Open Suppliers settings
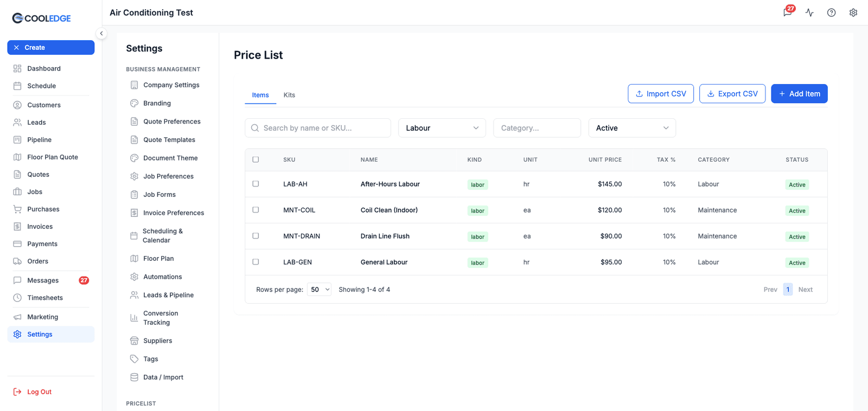 [168, 341]
